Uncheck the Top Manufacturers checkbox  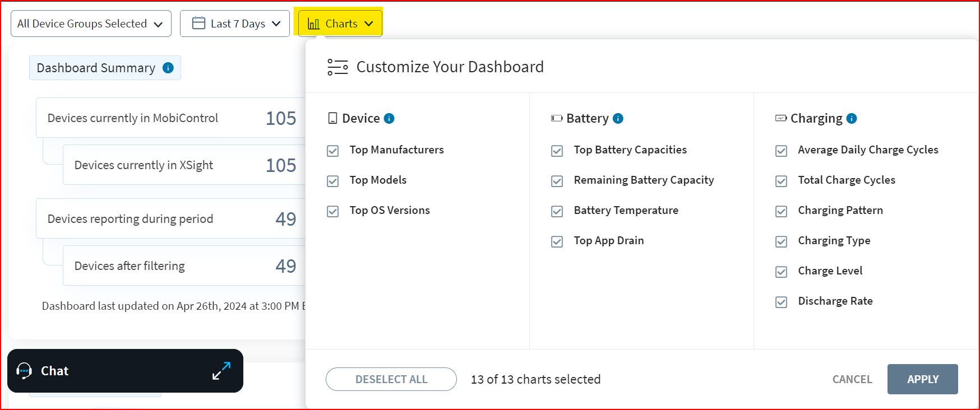(x=333, y=151)
